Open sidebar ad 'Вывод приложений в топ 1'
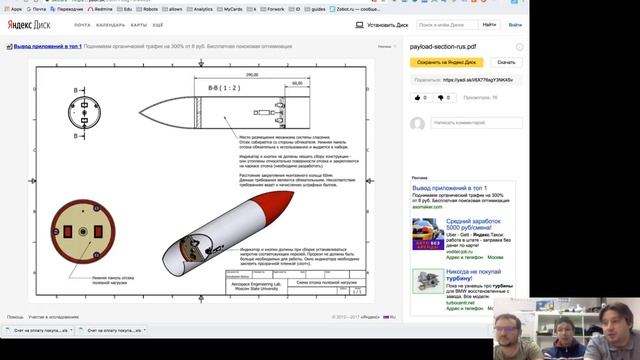The image size is (640, 360). click(x=449, y=188)
